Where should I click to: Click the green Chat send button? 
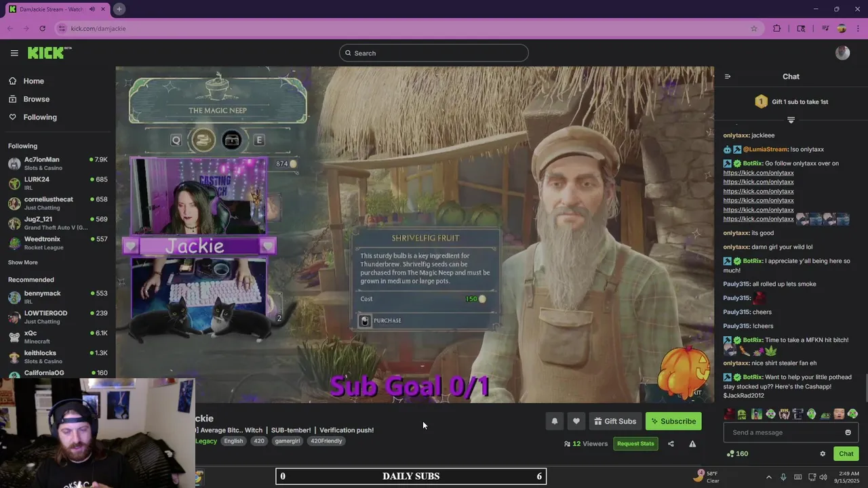(846, 453)
